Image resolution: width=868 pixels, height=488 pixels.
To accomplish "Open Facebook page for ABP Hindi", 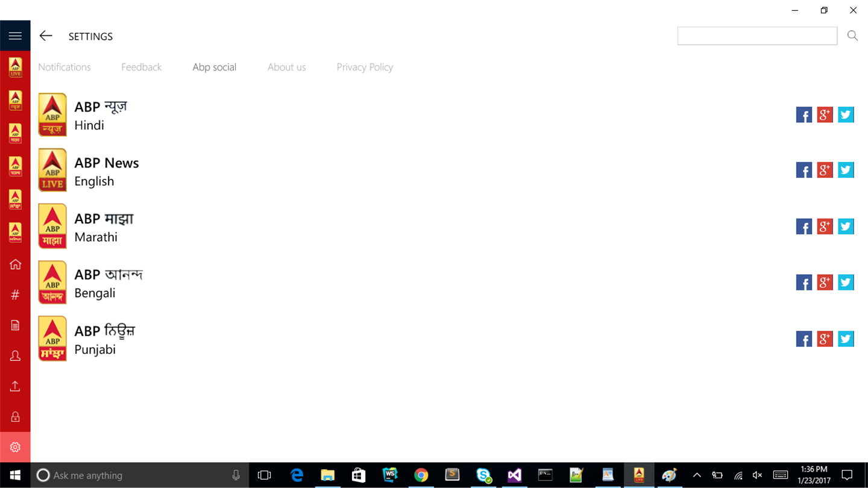I will [804, 114].
